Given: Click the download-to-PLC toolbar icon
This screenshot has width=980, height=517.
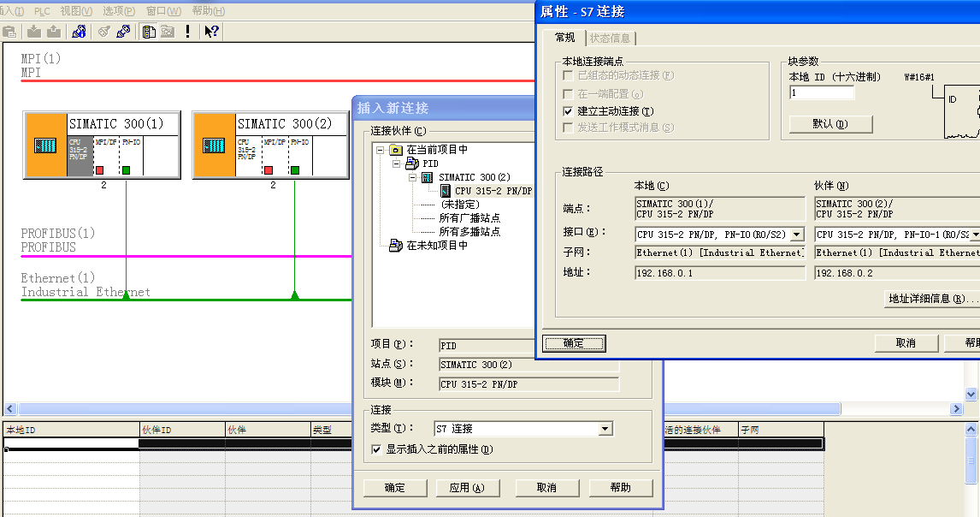Looking at the screenshot, I should [x=33, y=32].
